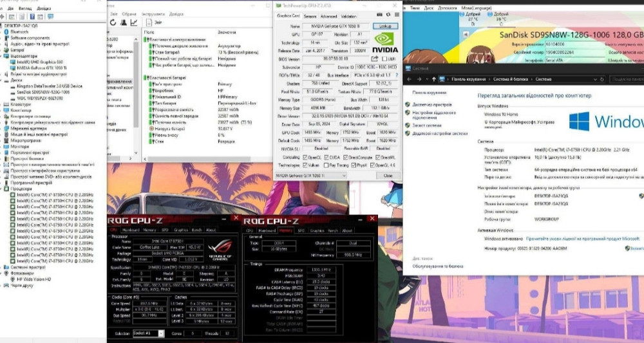This screenshot has height=343, width=644.
Task: Click the Lookup button in GPU-Z
Action: click(385, 26)
